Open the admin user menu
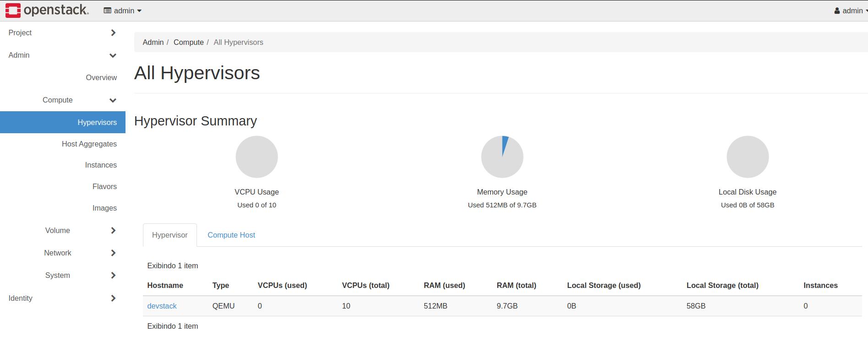This screenshot has width=868, height=347. tap(851, 11)
